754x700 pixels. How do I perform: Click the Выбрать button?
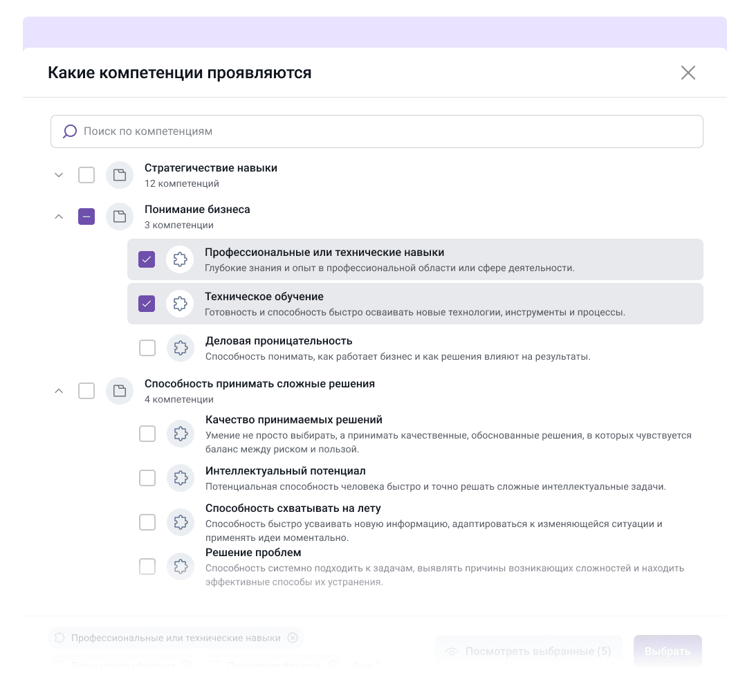[668, 652]
